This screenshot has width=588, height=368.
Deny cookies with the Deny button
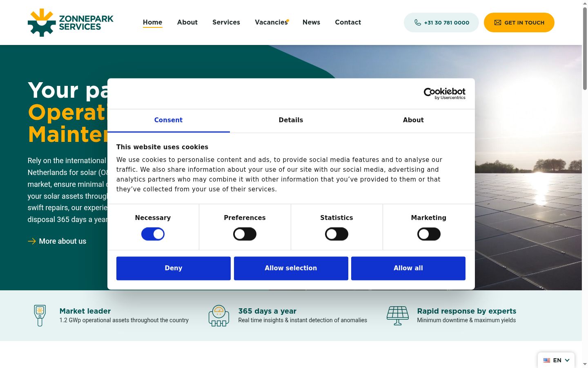click(x=174, y=268)
